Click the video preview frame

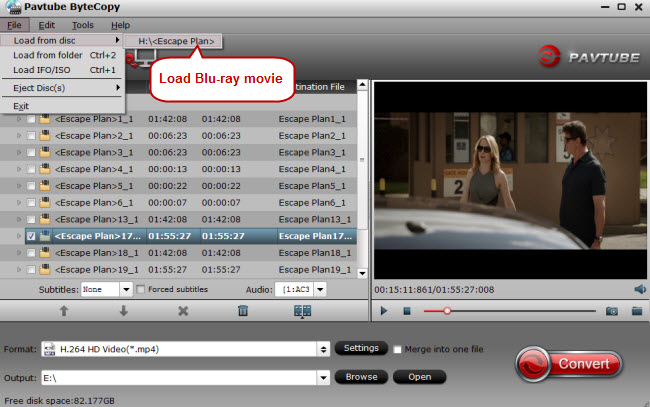tap(510, 180)
